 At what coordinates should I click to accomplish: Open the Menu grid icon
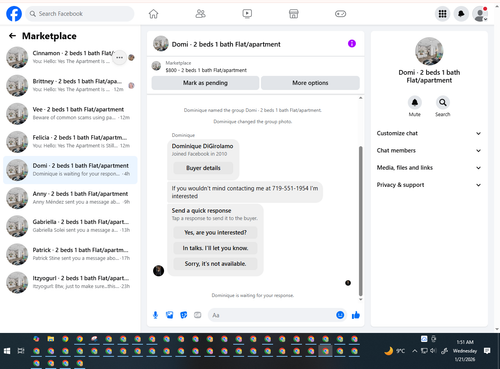(x=442, y=14)
